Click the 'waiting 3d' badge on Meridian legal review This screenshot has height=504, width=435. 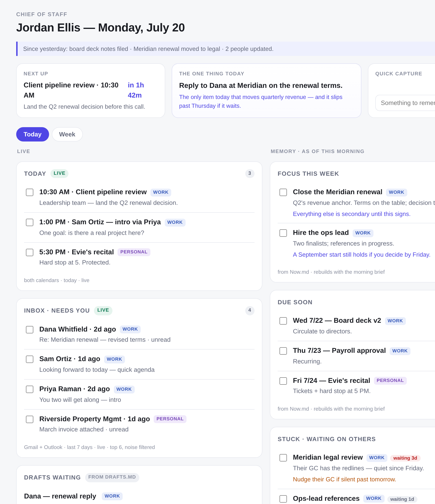point(405,458)
